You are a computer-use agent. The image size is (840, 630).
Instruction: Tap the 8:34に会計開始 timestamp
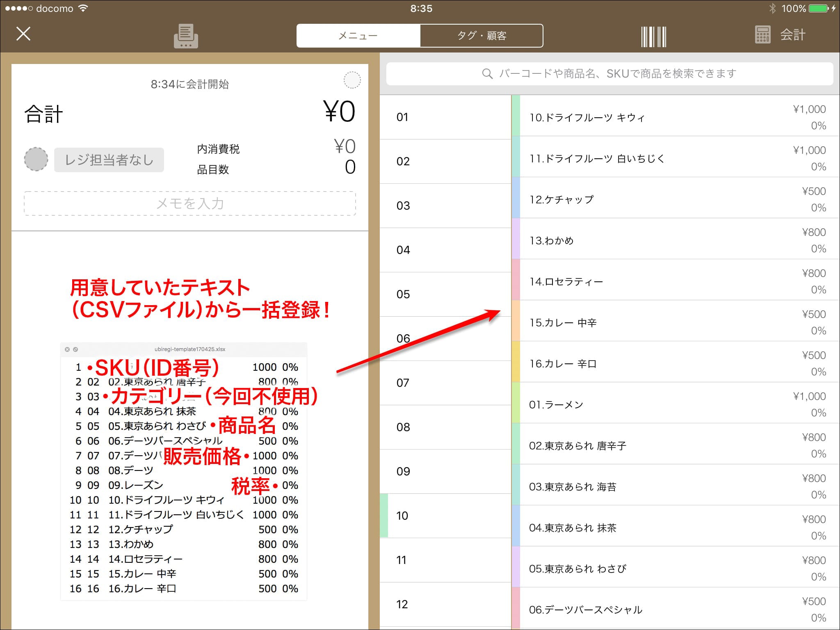pyautogui.click(x=190, y=84)
